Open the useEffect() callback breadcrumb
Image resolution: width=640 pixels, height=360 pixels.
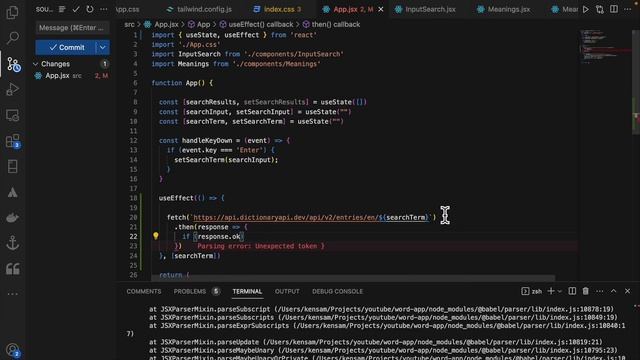coord(256,24)
